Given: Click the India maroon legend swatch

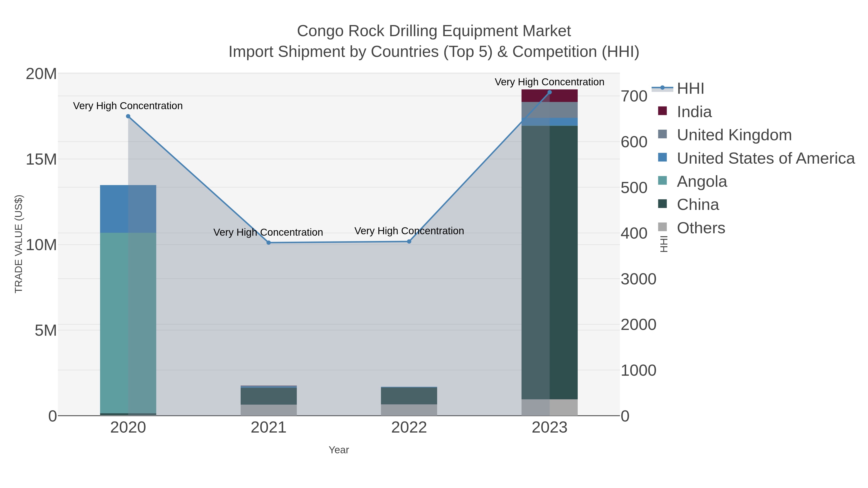Looking at the screenshot, I should (663, 111).
